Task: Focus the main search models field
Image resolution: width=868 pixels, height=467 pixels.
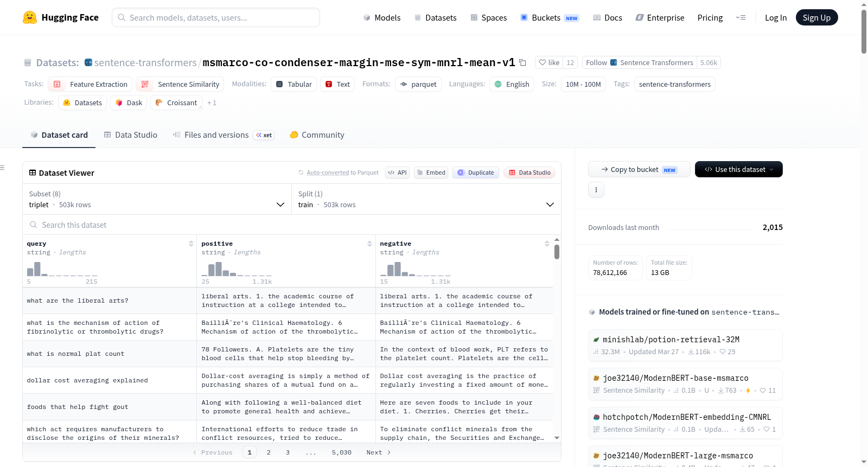Action: click(216, 17)
